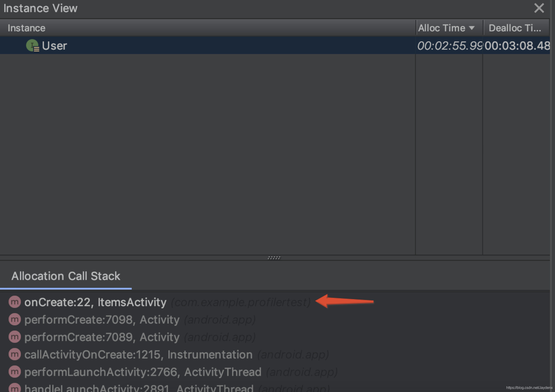Click method icon beside performCreate:7098 frame
The width and height of the screenshot is (555, 392).
(x=15, y=319)
